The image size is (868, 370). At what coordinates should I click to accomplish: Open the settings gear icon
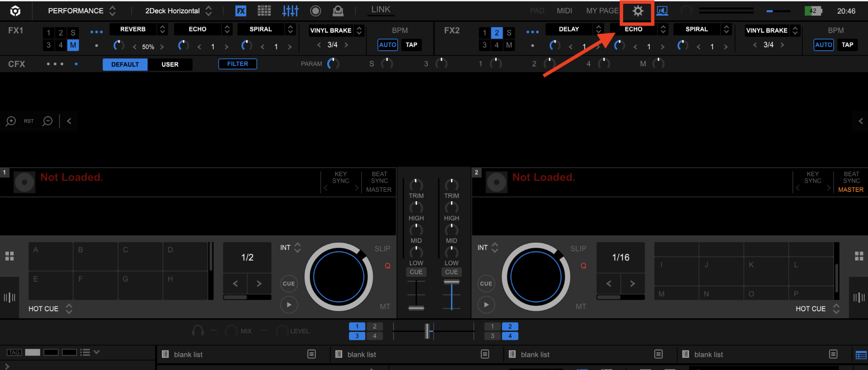(x=637, y=11)
